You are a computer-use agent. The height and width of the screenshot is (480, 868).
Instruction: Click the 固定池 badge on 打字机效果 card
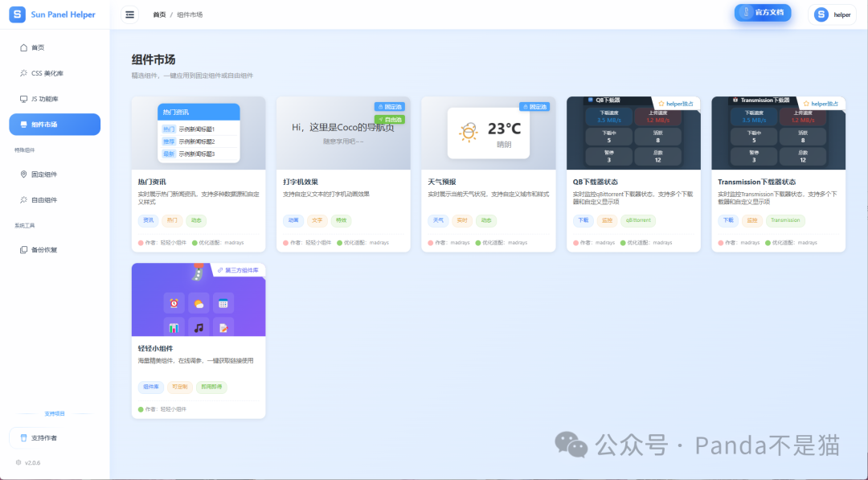tap(388, 106)
